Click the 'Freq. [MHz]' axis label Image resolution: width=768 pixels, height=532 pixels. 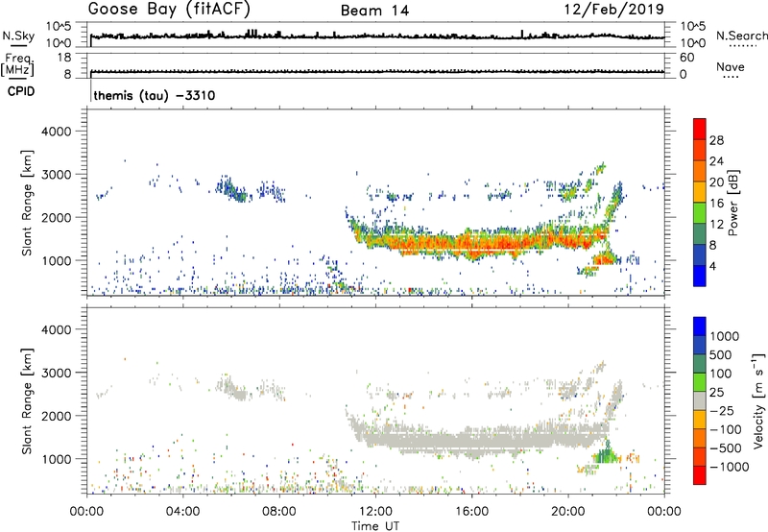[18, 65]
